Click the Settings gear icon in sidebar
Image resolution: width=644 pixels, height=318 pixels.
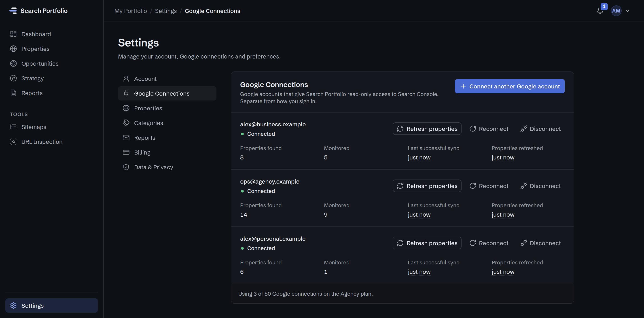tap(13, 305)
